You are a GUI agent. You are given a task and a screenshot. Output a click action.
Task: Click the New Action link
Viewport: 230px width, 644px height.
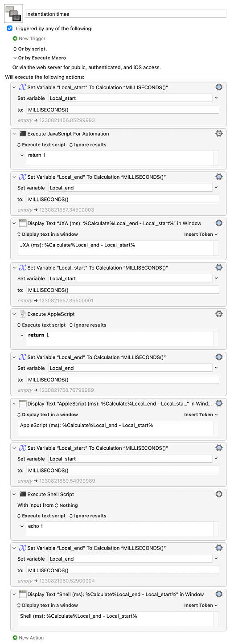[31, 638]
